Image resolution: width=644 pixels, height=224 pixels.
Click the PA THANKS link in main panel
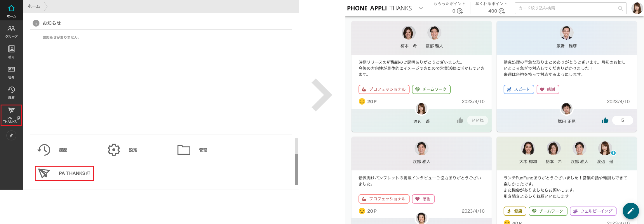click(64, 173)
